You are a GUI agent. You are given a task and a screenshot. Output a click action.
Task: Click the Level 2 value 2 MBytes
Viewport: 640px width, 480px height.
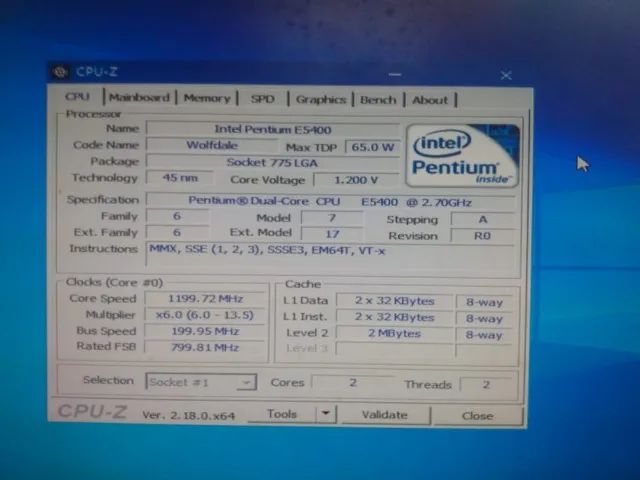[394, 333]
